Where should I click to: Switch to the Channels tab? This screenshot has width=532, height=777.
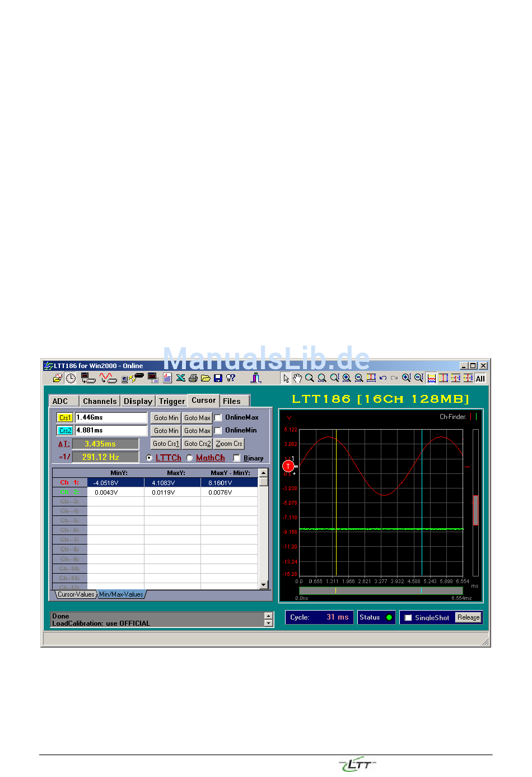(100, 401)
